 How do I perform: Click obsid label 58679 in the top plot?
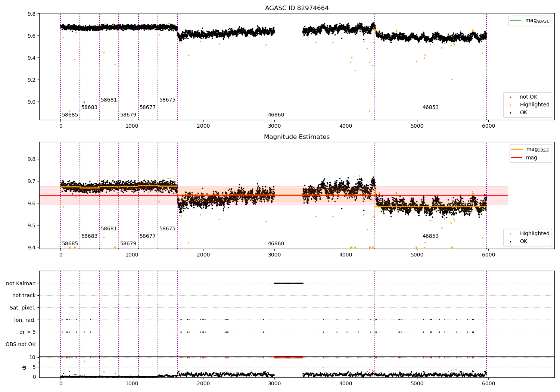(x=128, y=115)
